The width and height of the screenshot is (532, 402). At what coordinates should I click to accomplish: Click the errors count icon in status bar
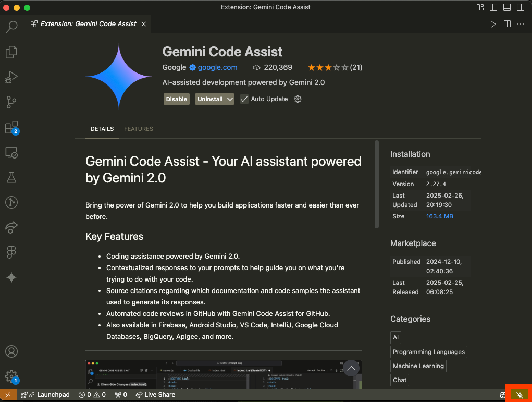click(82, 395)
